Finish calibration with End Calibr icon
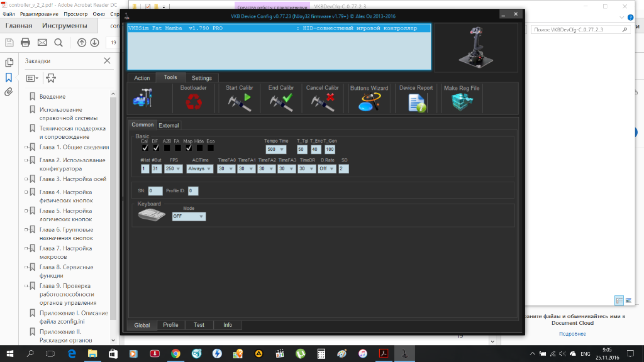 (281, 102)
